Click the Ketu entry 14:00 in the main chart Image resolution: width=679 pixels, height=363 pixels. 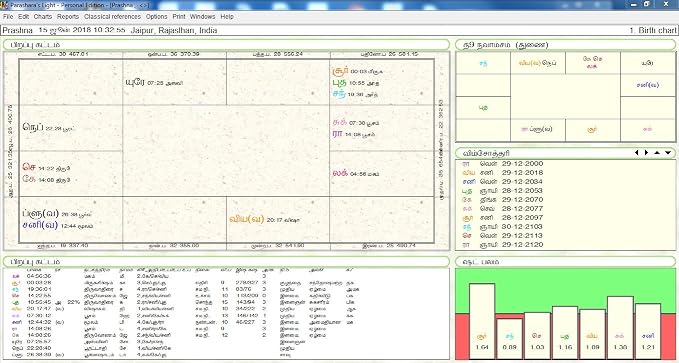coord(46,179)
